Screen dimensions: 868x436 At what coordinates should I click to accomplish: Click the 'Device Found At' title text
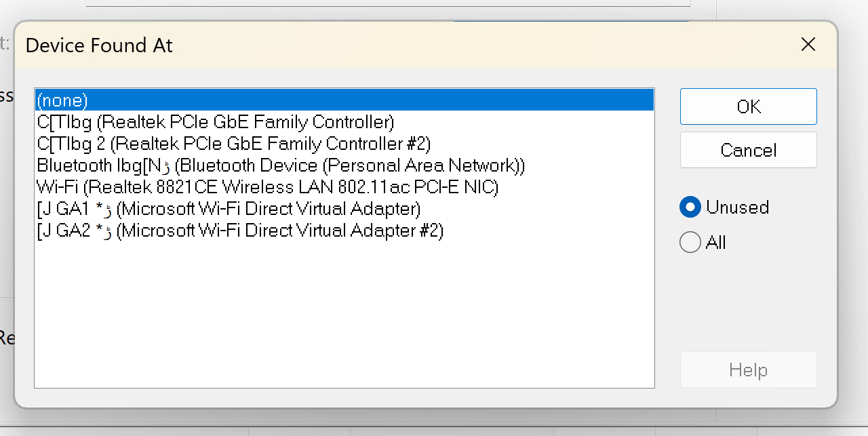tap(99, 45)
